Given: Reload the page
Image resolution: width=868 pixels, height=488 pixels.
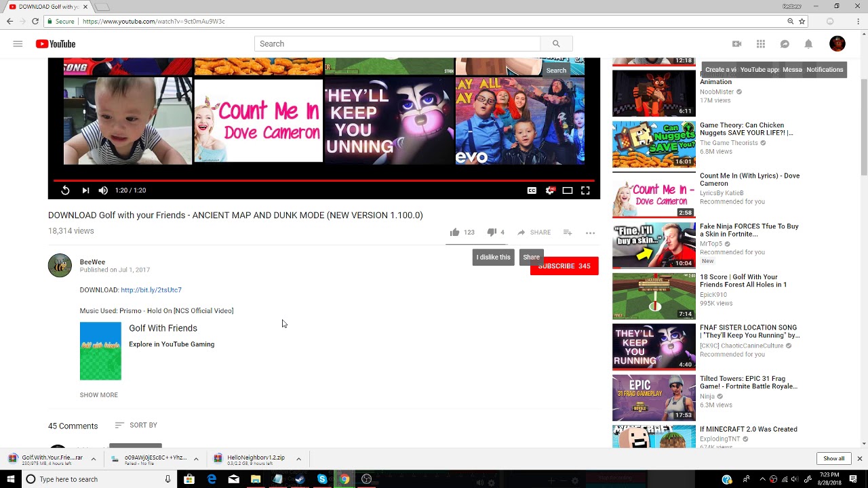Looking at the screenshot, I should point(35,22).
